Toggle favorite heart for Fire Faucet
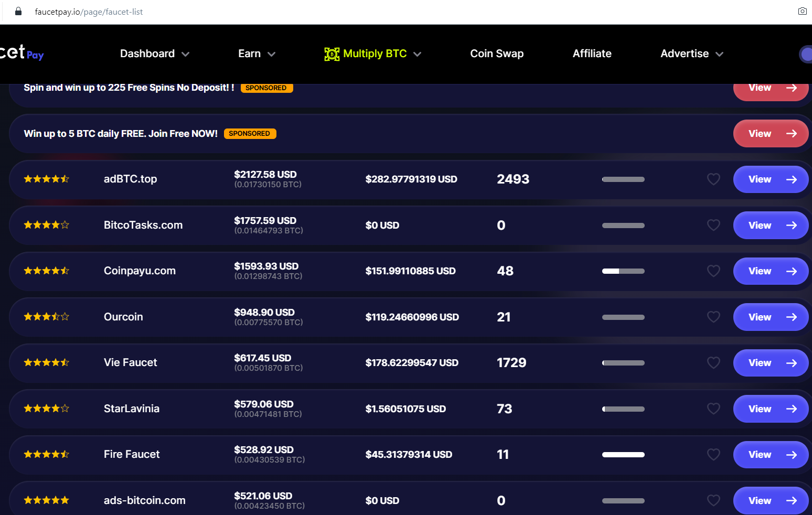The image size is (812, 515). [x=713, y=455]
